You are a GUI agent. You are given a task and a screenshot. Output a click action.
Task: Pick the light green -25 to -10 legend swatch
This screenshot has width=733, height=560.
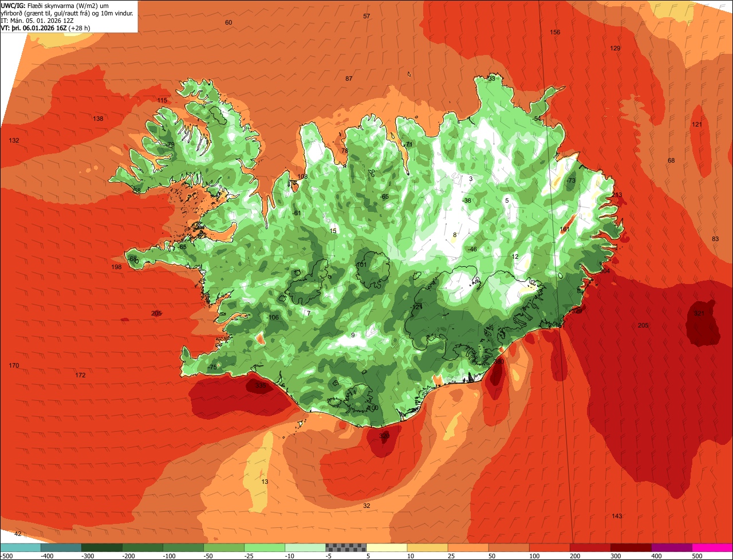[265, 547]
